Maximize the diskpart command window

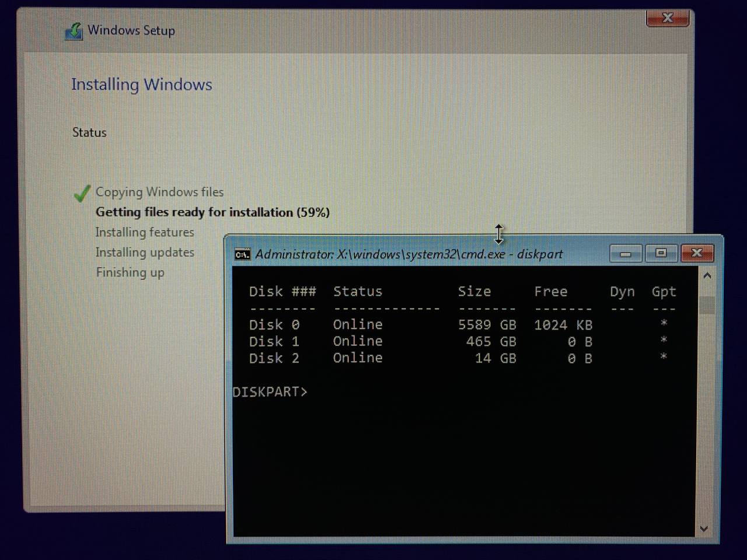[x=661, y=253]
